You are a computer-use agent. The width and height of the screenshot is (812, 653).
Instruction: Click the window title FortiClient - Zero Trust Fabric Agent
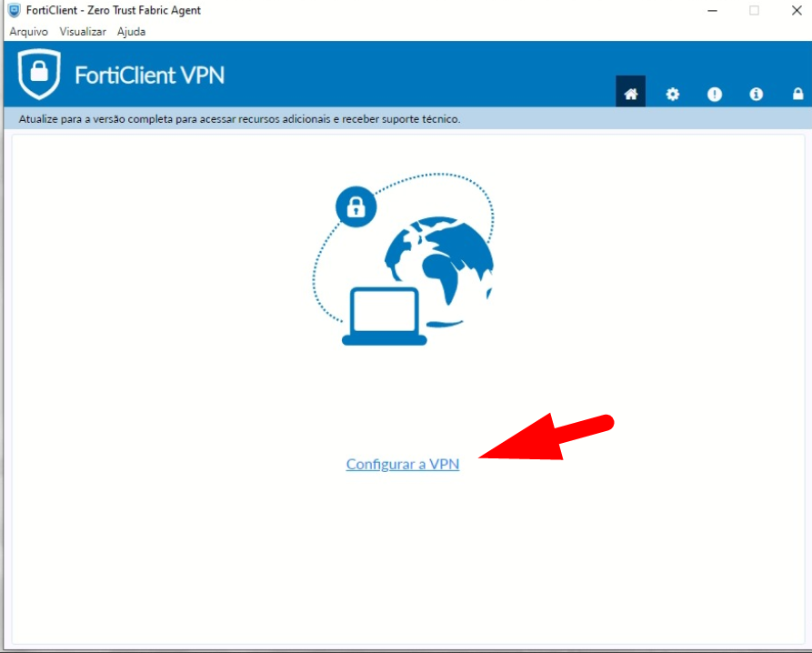coord(114,10)
